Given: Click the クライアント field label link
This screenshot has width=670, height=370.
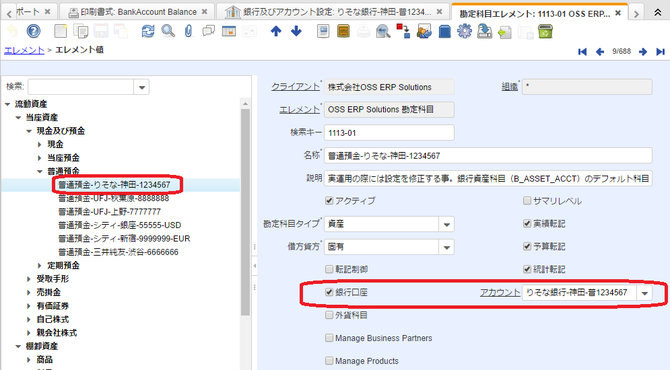Looking at the screenshot, I should tap(295, 87).
